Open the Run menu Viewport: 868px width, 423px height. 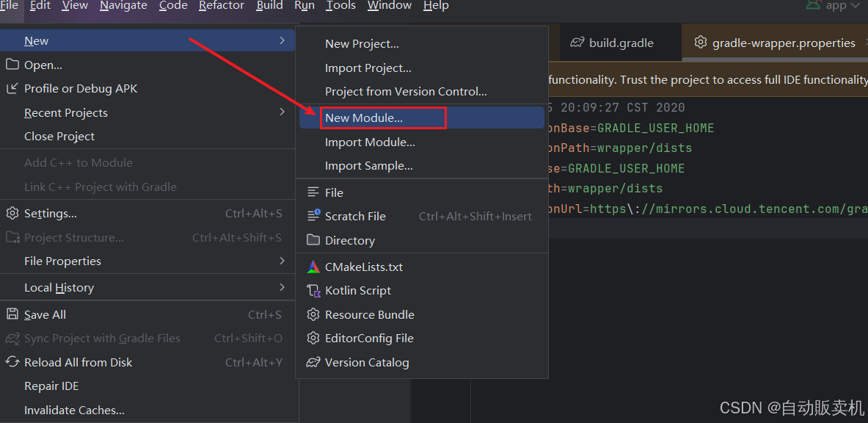304,6
